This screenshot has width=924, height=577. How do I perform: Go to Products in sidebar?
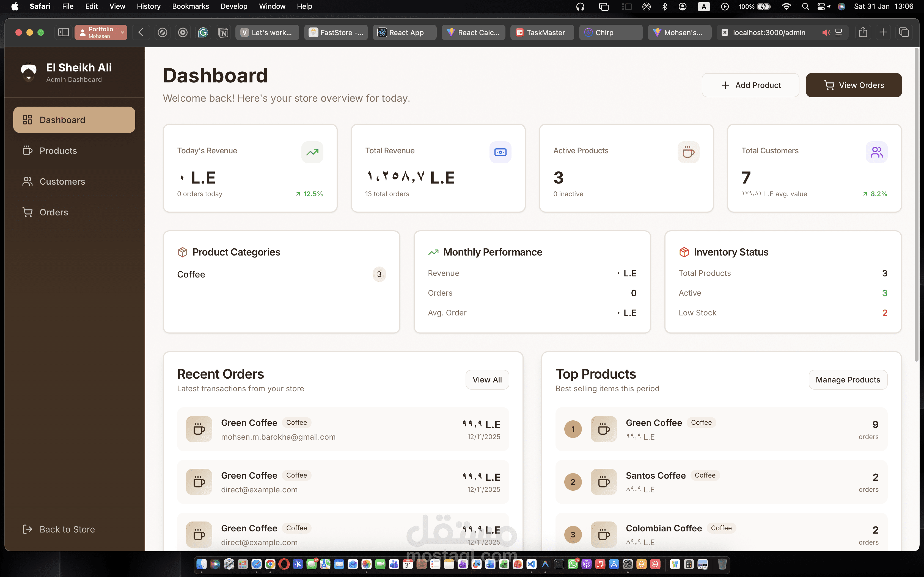58,151
